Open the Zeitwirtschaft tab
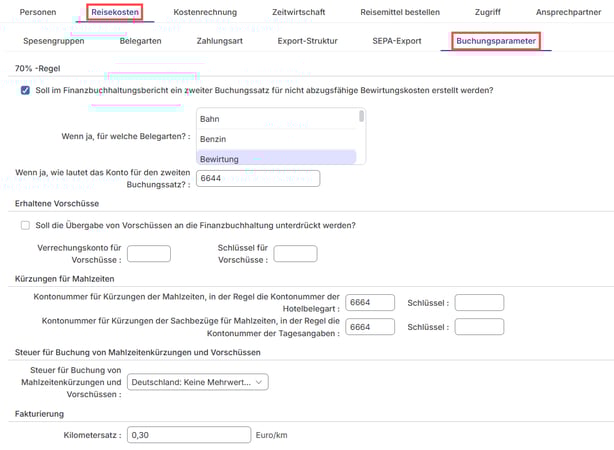This screenshot has height=450, width=614. pos(299,12)
